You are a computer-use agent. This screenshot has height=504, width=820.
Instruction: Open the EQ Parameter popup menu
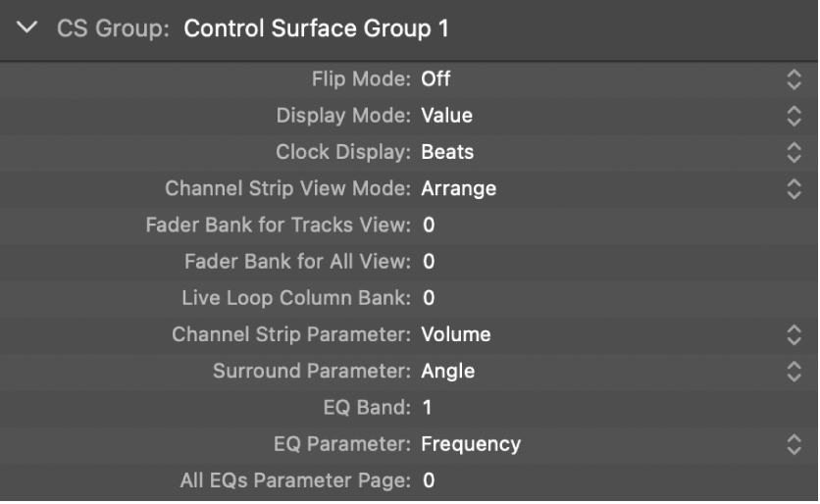point(794,444)
